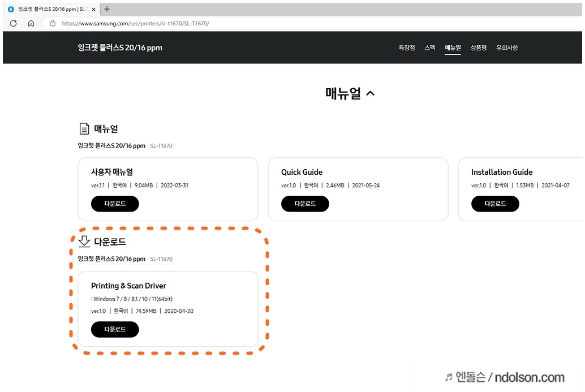Download the 사용자 매뉴얼 file
The width and height of the screenshot is (585, 392).
115,204
